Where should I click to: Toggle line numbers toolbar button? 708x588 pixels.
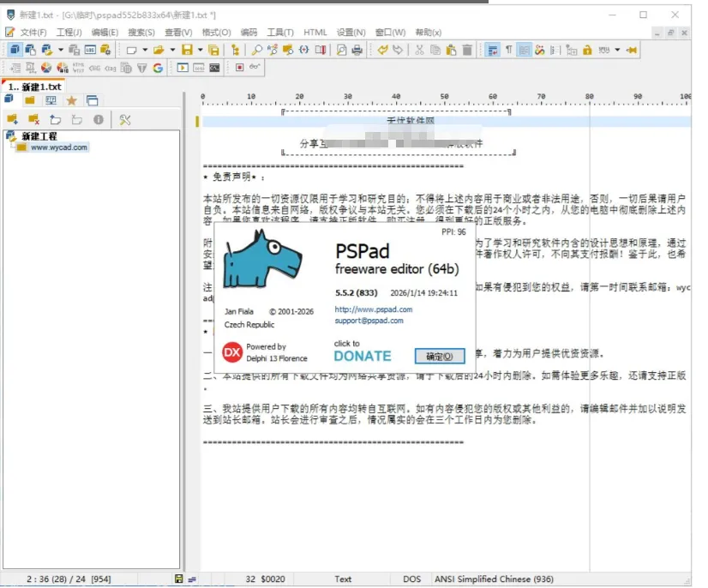point(555,50)
